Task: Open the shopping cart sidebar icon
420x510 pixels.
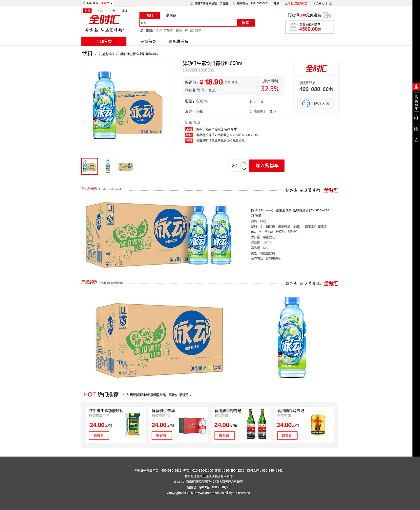Action: (x=416, y=102)
